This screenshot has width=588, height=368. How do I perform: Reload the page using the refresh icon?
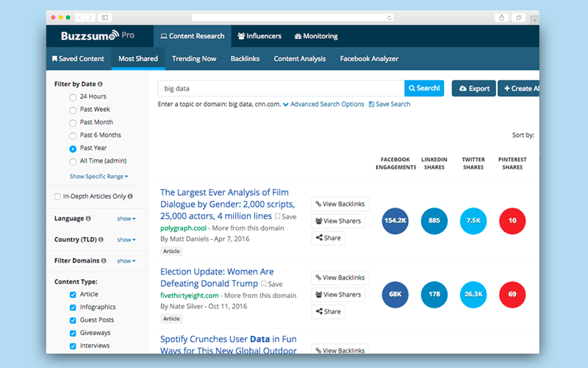[390, 18]
